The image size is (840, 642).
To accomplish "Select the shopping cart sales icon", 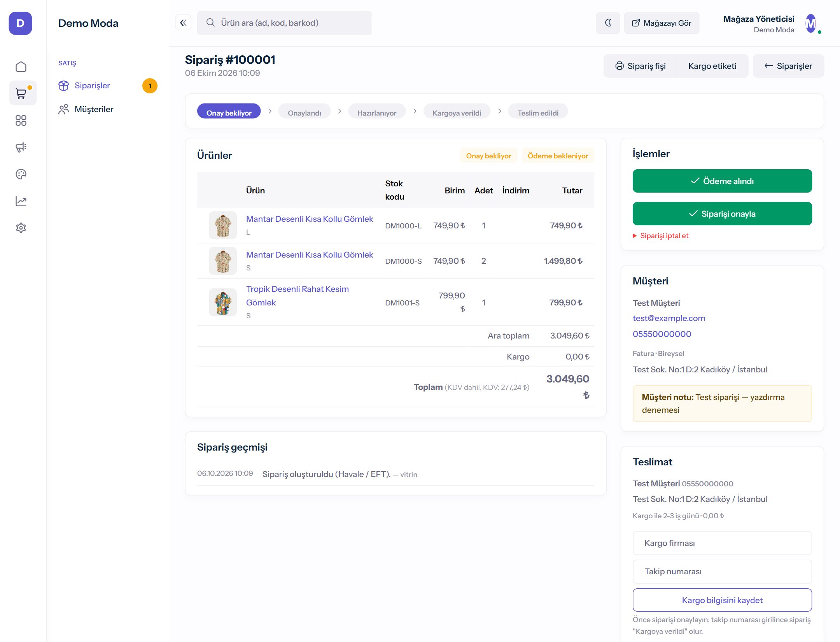I will click(21, 93).
